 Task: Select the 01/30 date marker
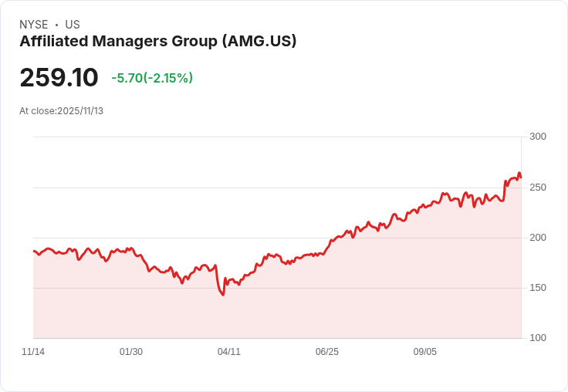pyautogui.click(x=131, y=352)
